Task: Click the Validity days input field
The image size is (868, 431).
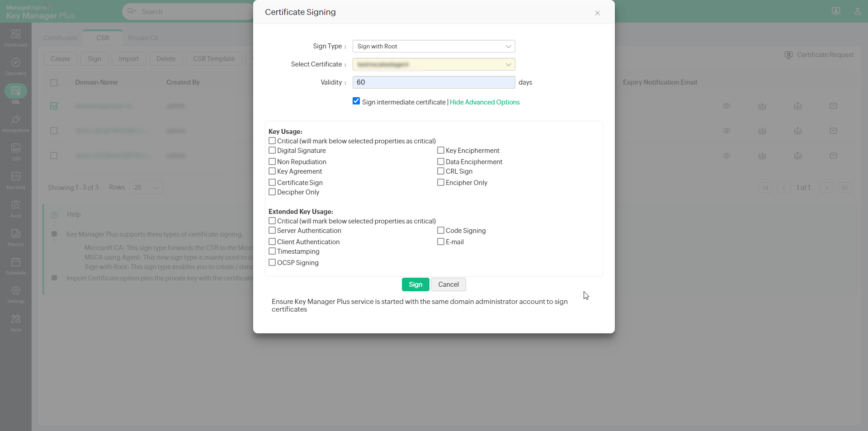Action: [433, 82]
